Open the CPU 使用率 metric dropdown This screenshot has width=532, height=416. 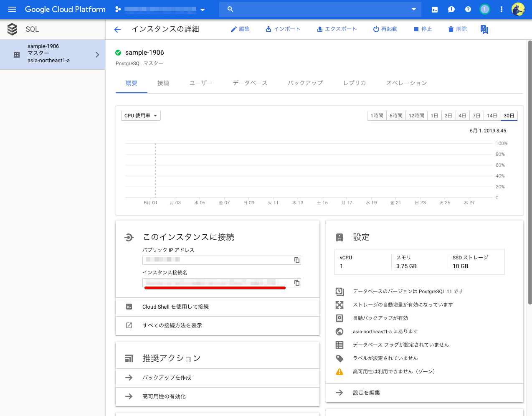141,116
